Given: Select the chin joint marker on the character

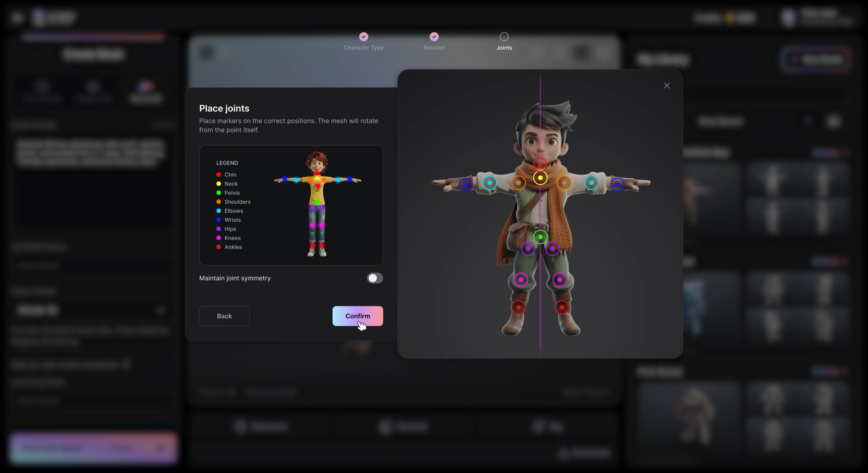Looking at the screenshot, I should pos(540,165).
